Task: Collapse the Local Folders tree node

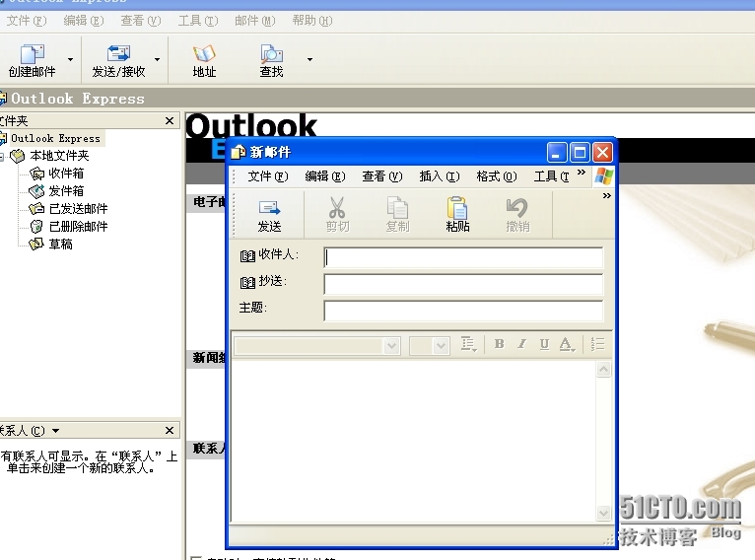Action: click(1, 156)
